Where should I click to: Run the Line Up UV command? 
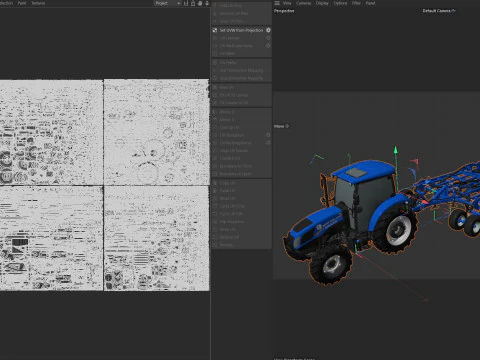point(241,127)
